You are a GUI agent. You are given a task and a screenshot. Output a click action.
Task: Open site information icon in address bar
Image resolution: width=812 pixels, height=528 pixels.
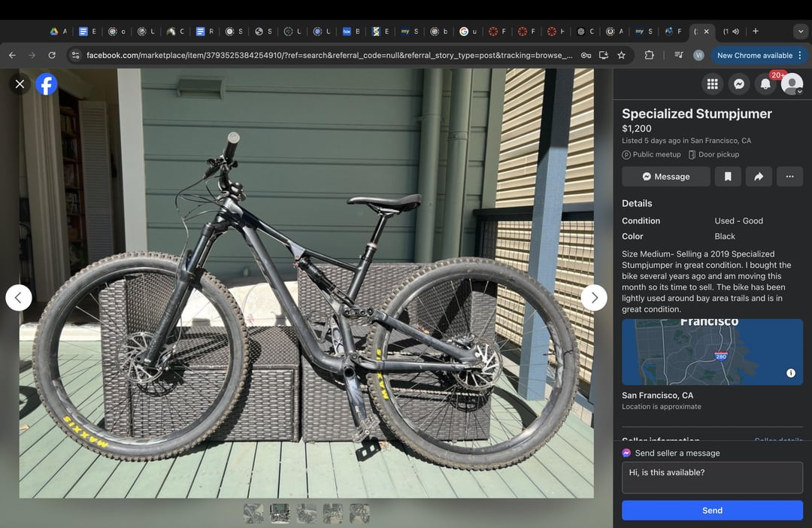[76, 55]
